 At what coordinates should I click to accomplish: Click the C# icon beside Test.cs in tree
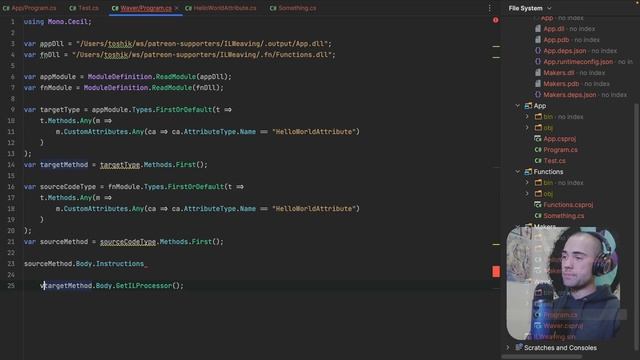538,161
